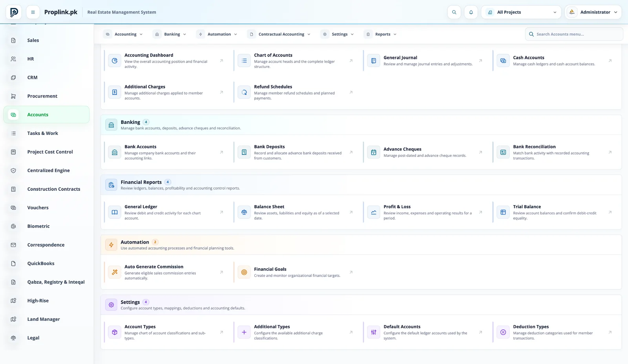Click the Additional Types plus icon

click(244, 332)
